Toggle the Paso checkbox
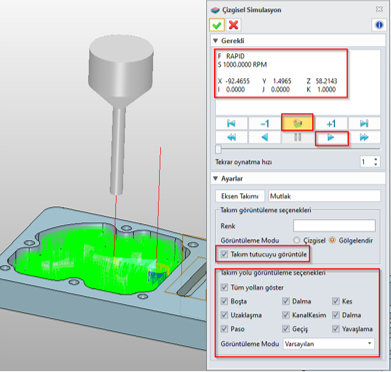This screenshot has width=391, height=372. click(x=224, y=329)
